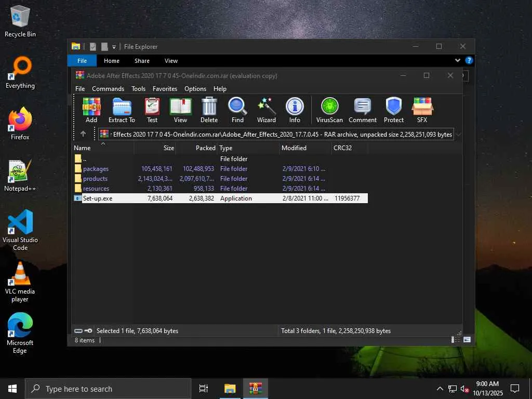Click the parent '..' folder entry

[220, 159]
